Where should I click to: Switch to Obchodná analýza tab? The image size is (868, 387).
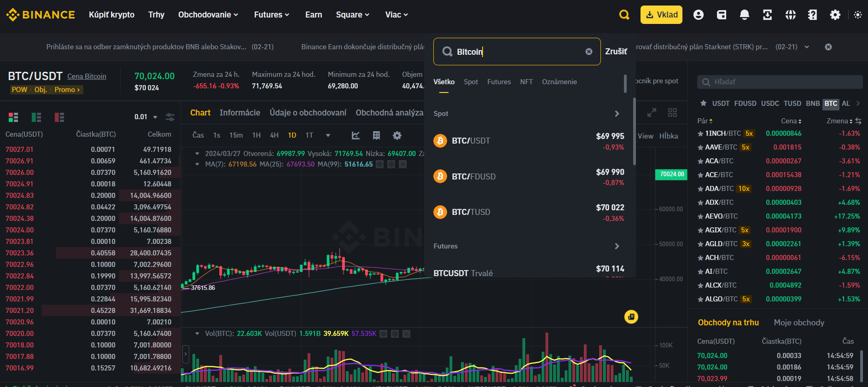click(389, 113)
